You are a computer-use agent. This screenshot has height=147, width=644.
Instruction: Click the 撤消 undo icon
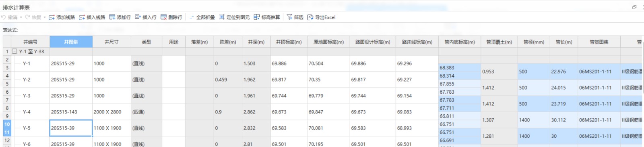point(4,17)
